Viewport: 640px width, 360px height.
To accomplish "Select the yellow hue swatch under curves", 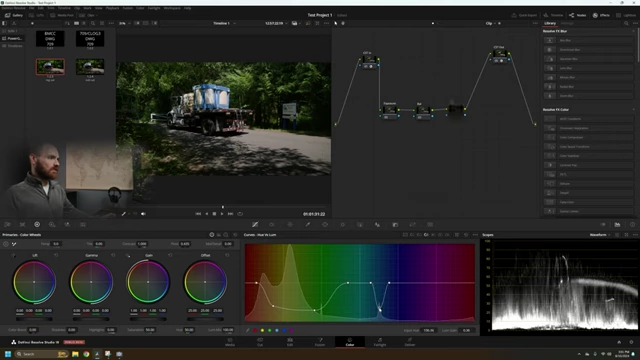I will (x=262, y=330).
